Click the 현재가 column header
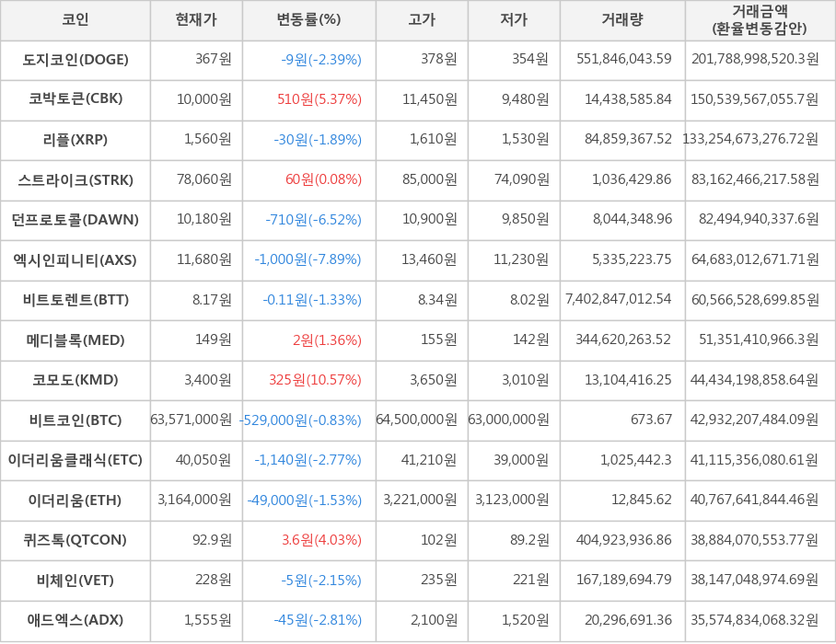The image size is (836, 644). click(196, 20)
